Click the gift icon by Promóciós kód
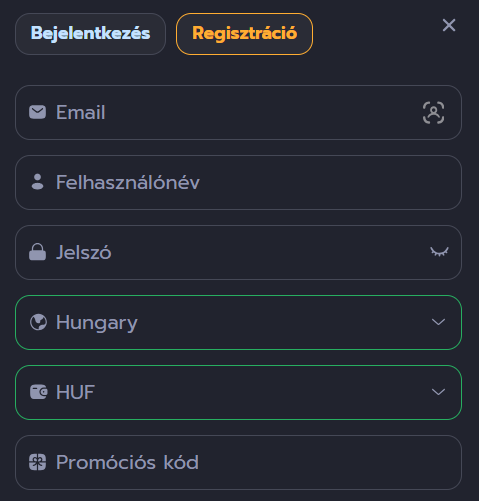Screen dimensions: 479x501 tap(37, 462)
